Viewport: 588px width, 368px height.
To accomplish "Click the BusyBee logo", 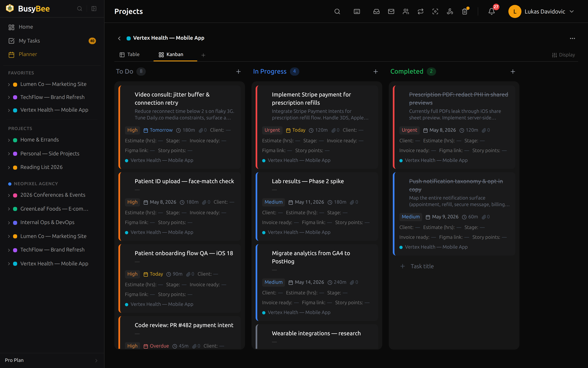I will point(28,9).
